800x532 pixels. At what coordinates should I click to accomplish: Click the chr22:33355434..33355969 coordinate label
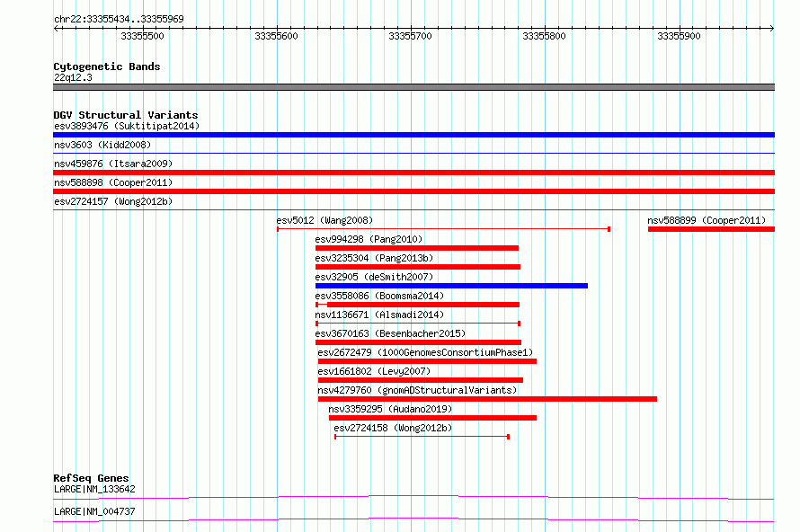(x=119, y=19)
